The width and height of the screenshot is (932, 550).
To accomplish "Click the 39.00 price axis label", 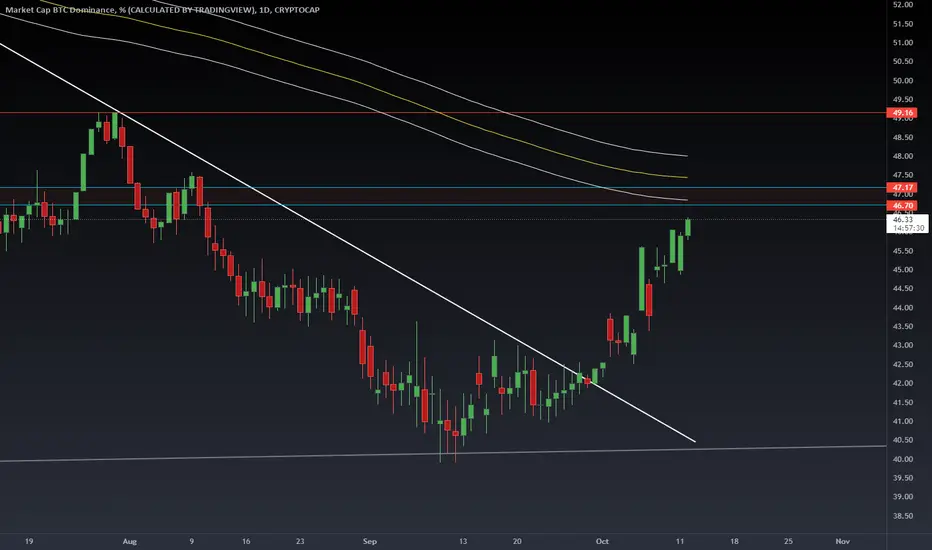I will (902, 497).
